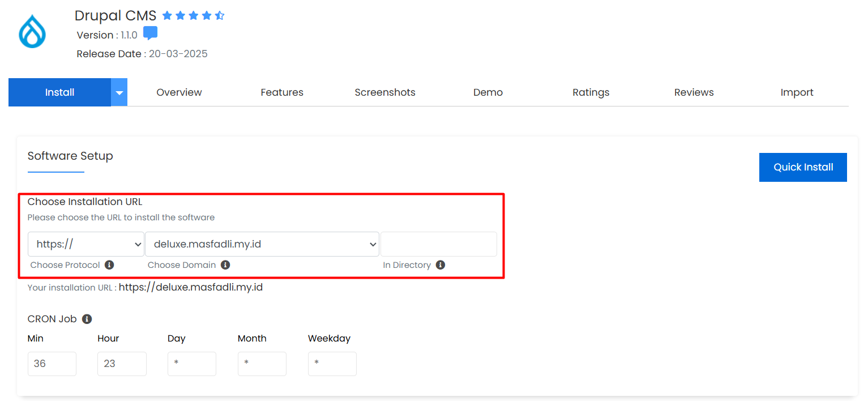
Task: Click the Choose Installation URL label
Action: coord(85,202)
